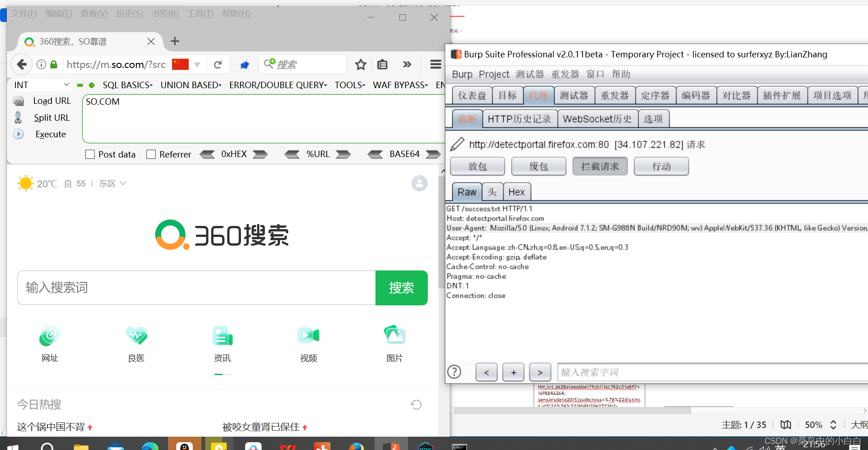This screenshot has width=868, height=450.
Task: Enable the Referrer checkbox in HackBar
Action: (151, 154)
